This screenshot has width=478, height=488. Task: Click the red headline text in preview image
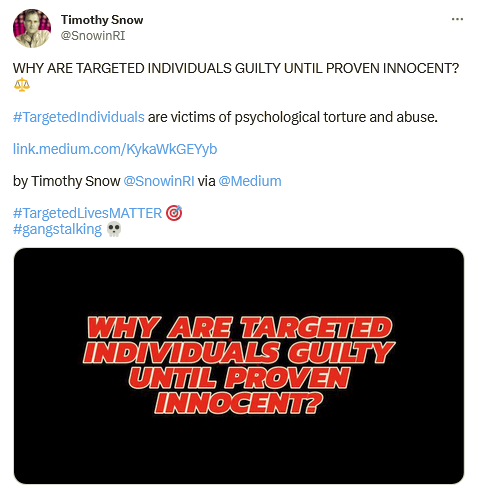[x=239, y=365]
